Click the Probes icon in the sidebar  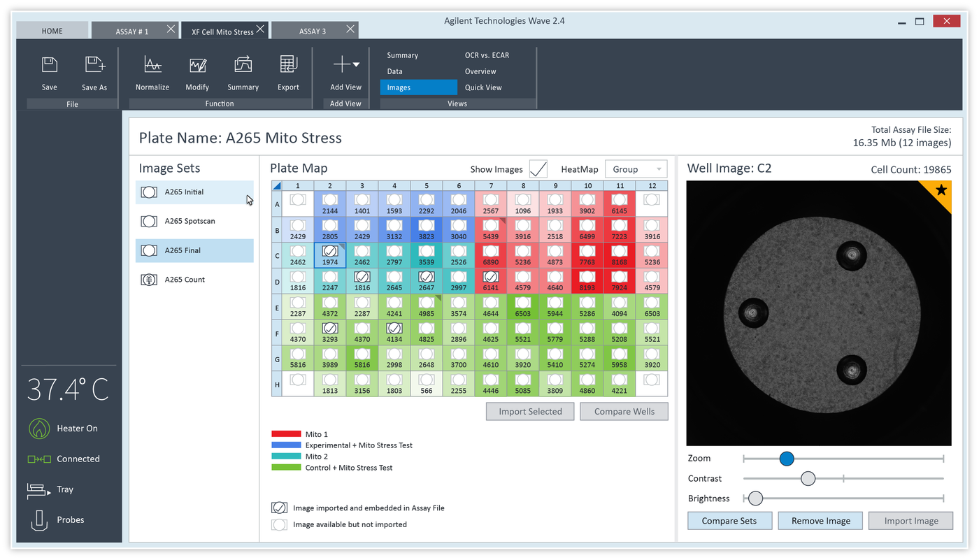tap(39, 519)
